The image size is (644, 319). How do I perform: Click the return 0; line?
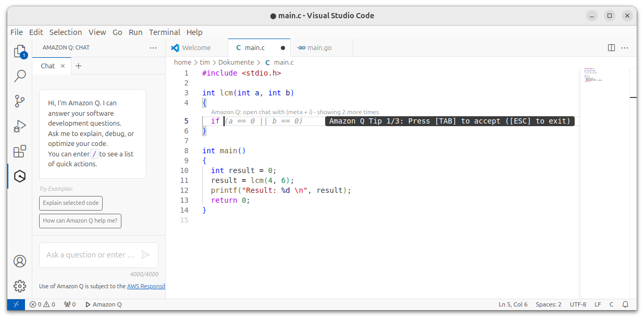(230, 200)
